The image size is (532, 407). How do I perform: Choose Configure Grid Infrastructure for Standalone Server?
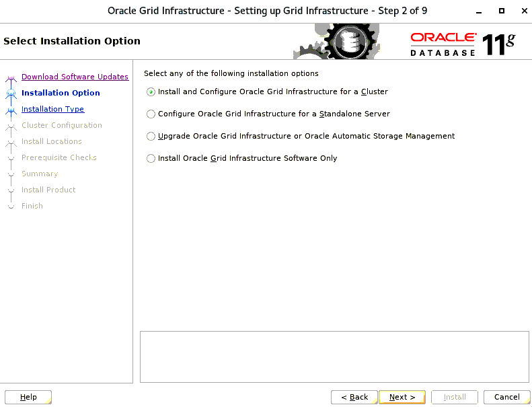pyautogui.click(x=151, y=114)
